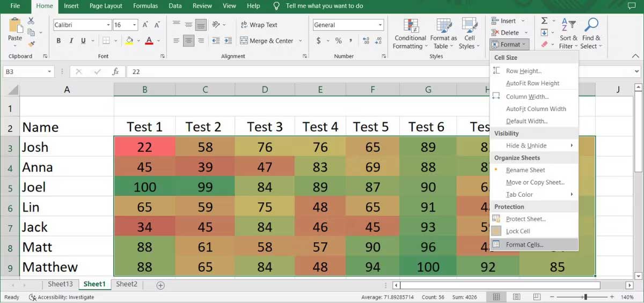Apply the yellow Fill Color bucket

(129, 41)
